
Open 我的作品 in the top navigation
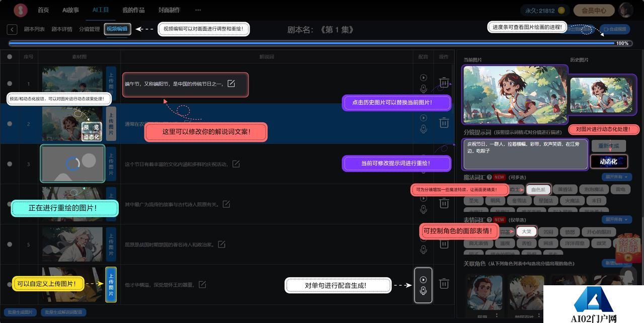(x=133, y=10)
